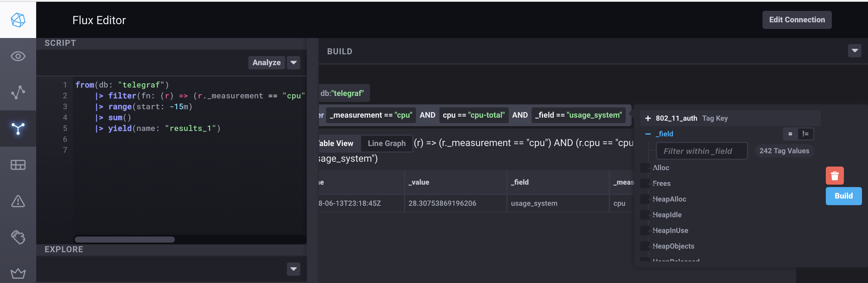Collapse the BUILD panel with its chevron

point(855,51)
